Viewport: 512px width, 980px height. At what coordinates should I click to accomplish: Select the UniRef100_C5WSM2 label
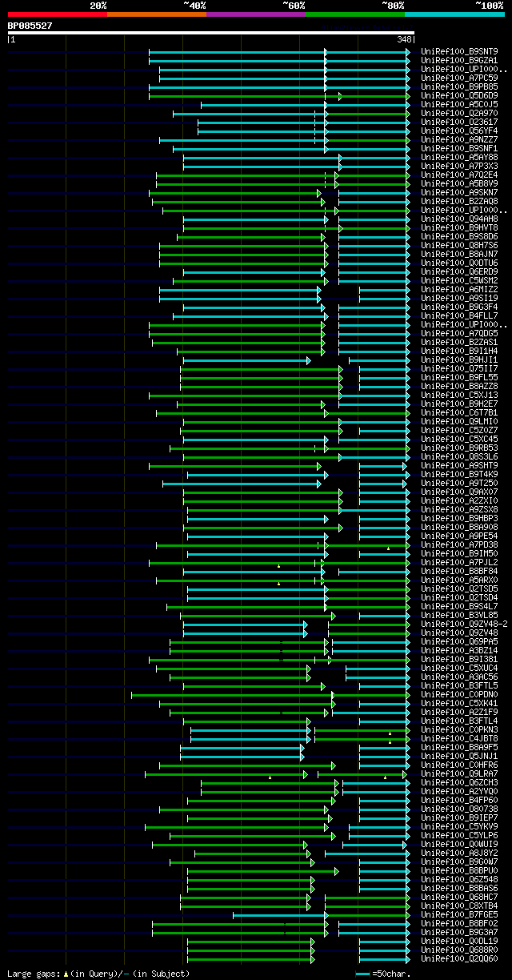(x=459, y=280)
